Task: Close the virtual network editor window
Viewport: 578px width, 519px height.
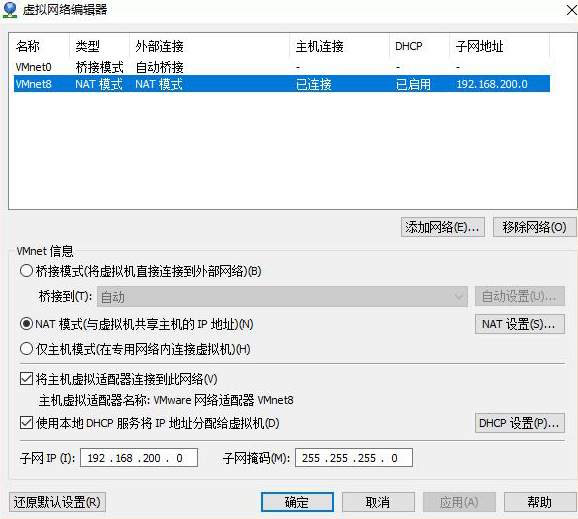Action: point(571,10)
